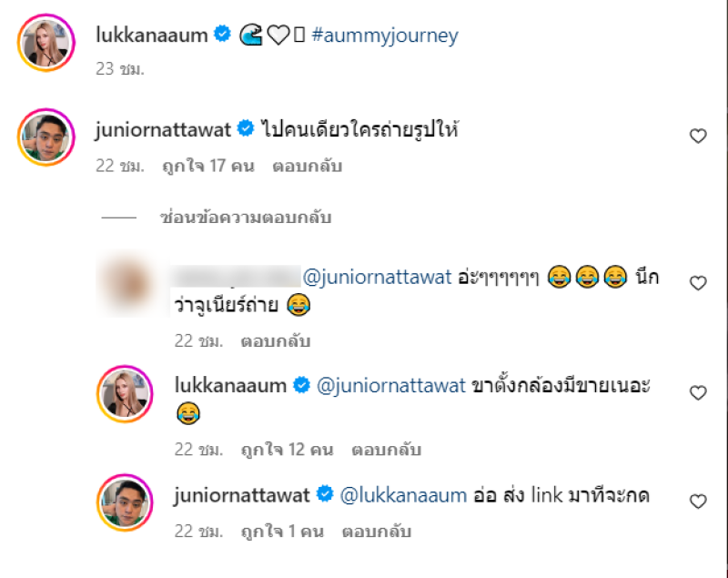This screenshot has height=578, width=728.
Task: Reply to juniornattawat's first comment via ตอบกลับ
Action: (307, 166)
